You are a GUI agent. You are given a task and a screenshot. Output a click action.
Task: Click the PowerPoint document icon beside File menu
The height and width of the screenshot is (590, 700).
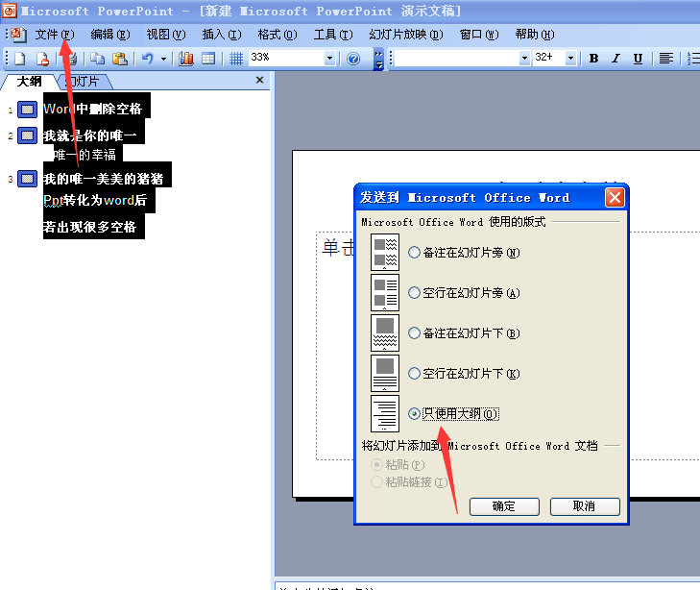click(18, 35)
